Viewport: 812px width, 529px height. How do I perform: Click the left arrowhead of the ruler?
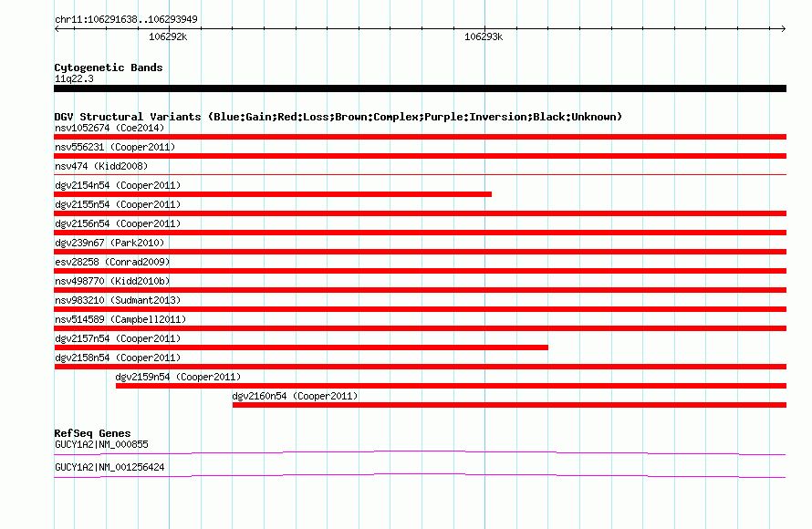[57, 29]
